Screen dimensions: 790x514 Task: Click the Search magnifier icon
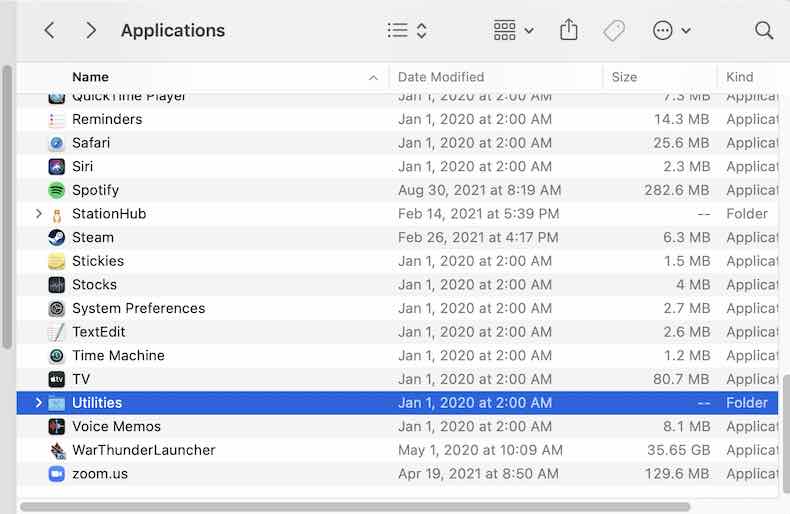[764, 31]
